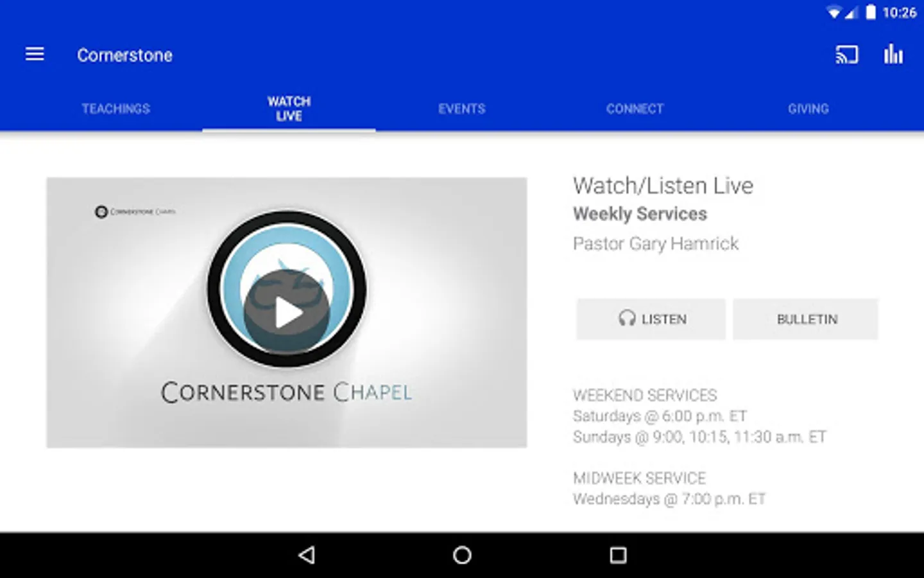The height and width of the screenshot is (578, 924).
Task: Switch to the Teachings tab
Action: pos(116,109)
